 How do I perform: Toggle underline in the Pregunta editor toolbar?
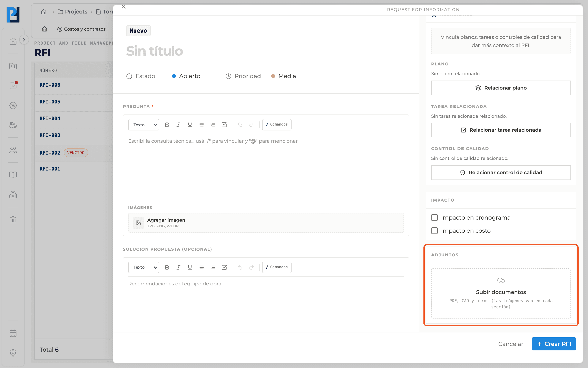[x=190, y=125]
